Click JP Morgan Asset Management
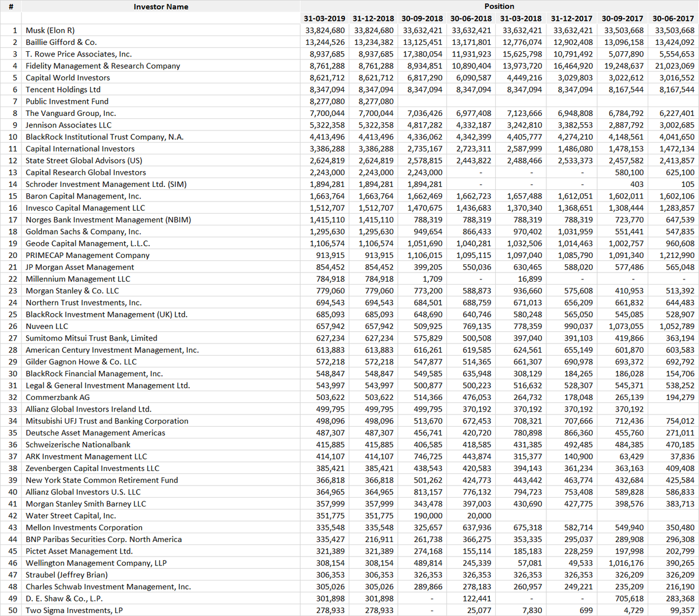Image resolution: width=699 pixels, height=616 pixels. [80, 267]
